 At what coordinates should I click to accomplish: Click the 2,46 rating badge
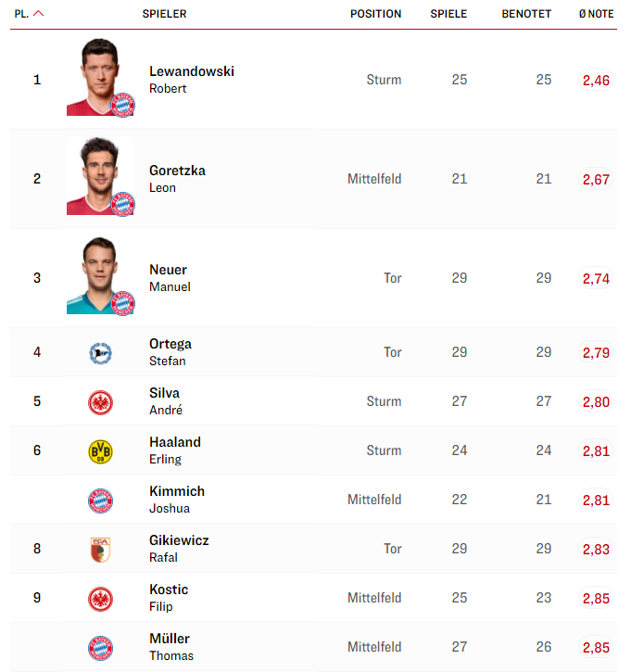[x=596, y=80]
